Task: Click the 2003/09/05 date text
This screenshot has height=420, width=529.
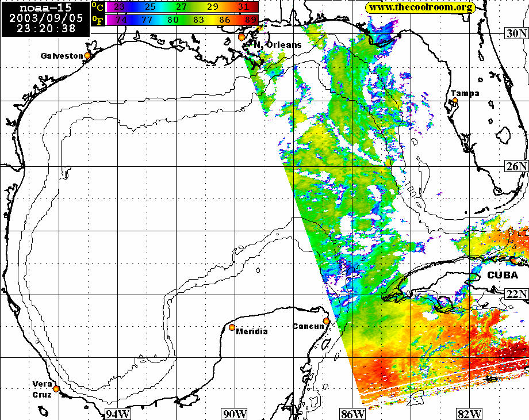Action: (x=46, y=18)
